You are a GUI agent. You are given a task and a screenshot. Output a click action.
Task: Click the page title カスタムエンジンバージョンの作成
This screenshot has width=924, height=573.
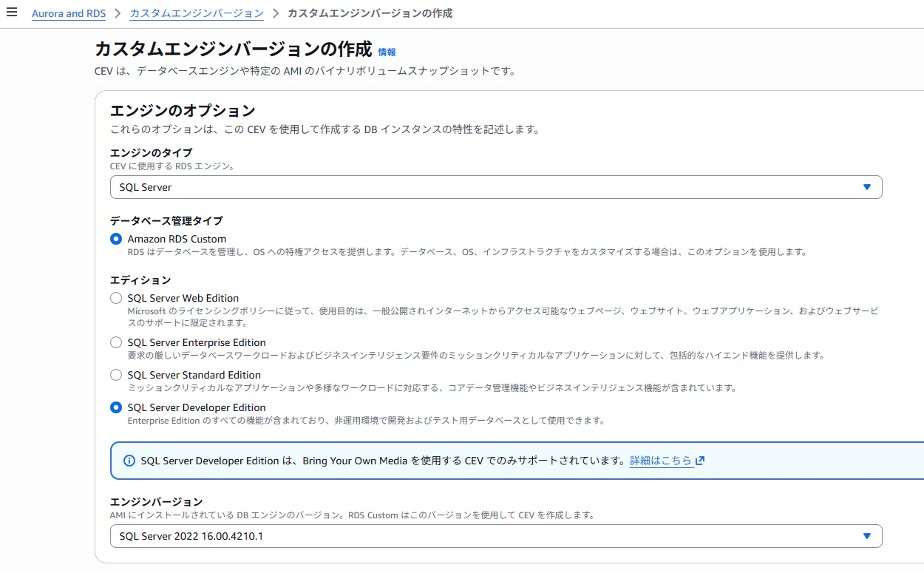coord(233,50)
